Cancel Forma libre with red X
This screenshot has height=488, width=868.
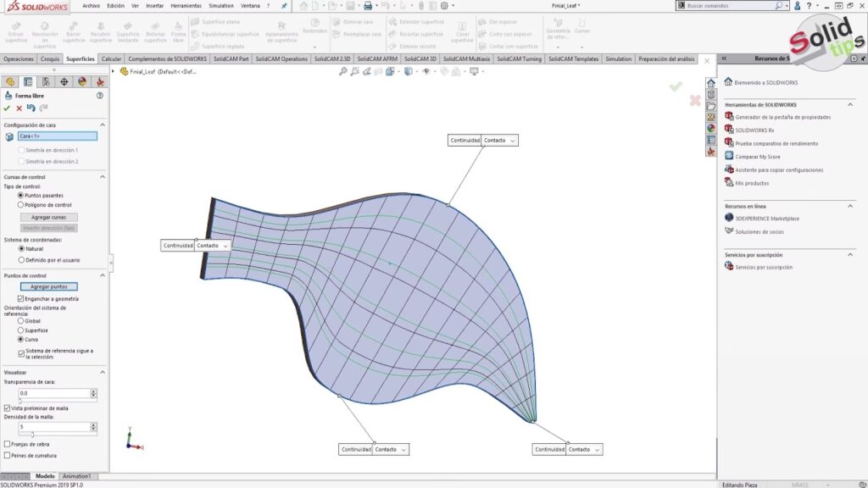[x=19, y=108]
